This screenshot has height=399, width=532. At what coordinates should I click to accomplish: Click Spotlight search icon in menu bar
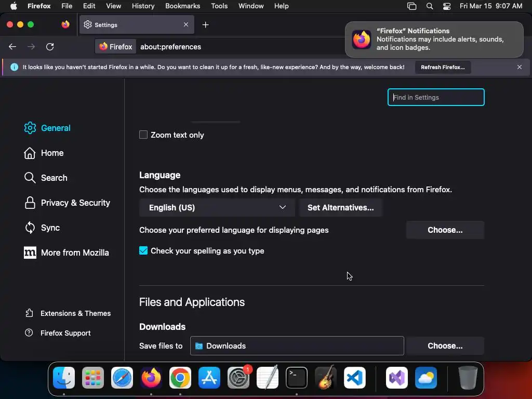[x=430, y=6]
